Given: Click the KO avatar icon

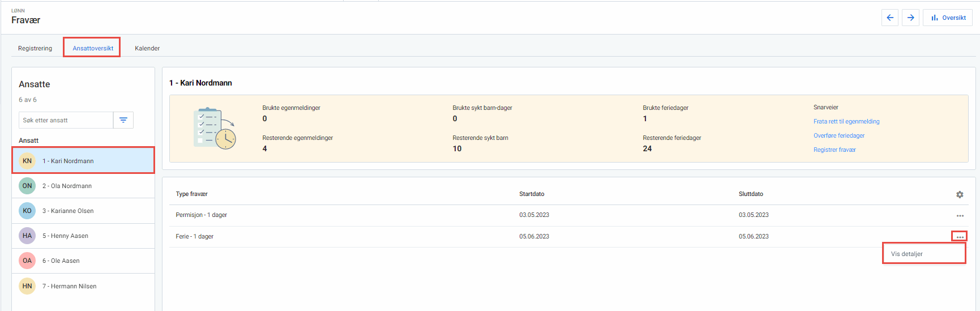Looking at the screenshot, I should click(27, 211).
